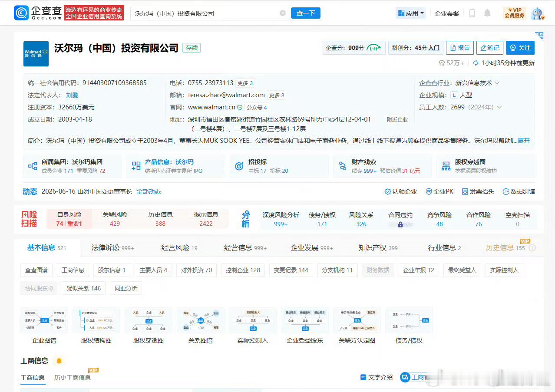The image size is (555, 392).
Task: Click the 公众号 4 tag
Action: (x=257, y=107)
